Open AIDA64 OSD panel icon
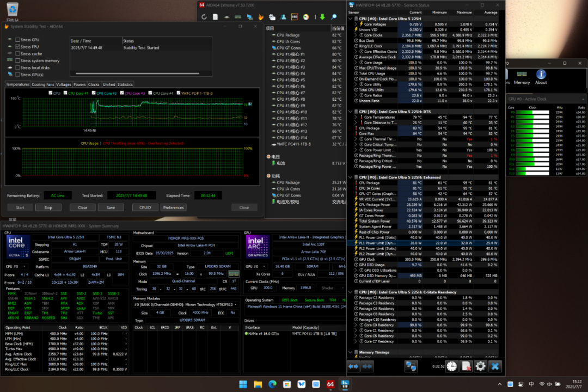 pyautogui.click(x=295, y=17)
